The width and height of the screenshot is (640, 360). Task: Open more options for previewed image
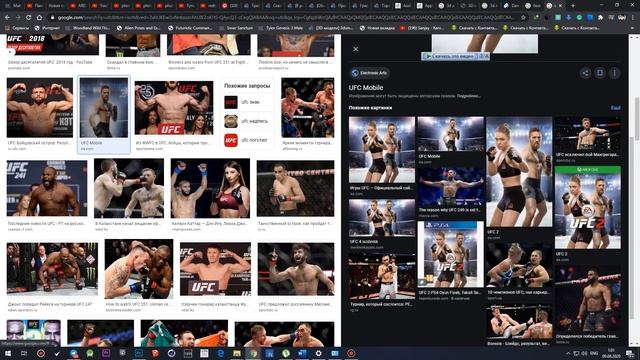[614, 73]
